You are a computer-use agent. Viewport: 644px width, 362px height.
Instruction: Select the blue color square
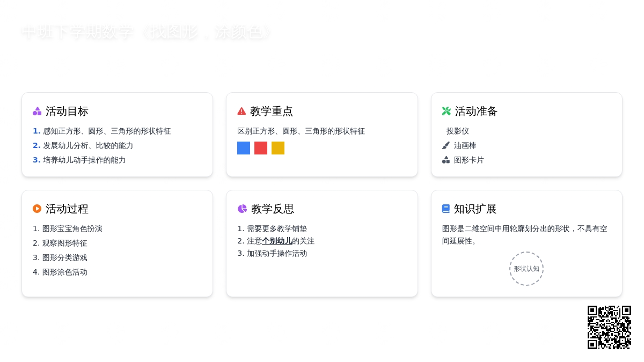pyautogui.click(x=244, y=148)
